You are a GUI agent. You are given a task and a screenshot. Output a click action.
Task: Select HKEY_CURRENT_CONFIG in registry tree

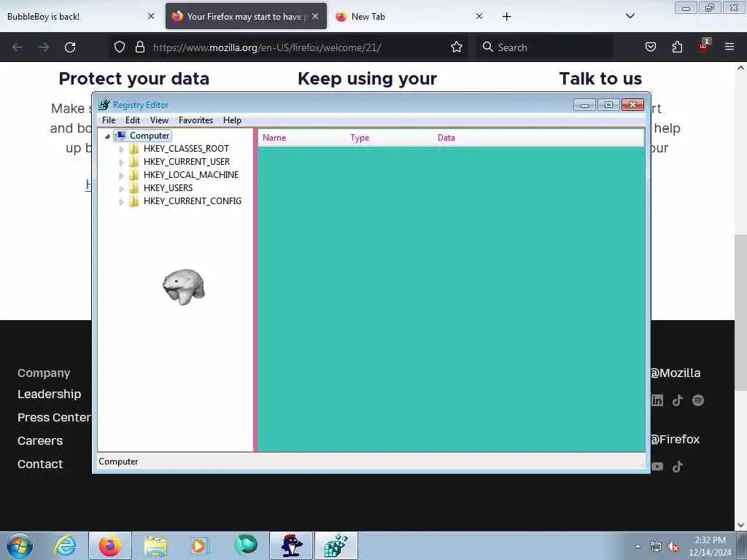click(193, 201)
